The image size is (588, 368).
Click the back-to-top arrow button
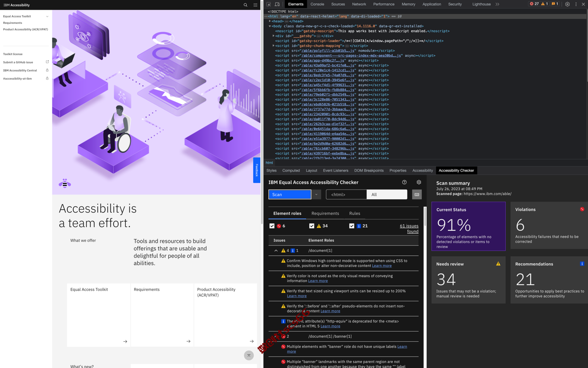pyautogui.click(x=249, y=355)
